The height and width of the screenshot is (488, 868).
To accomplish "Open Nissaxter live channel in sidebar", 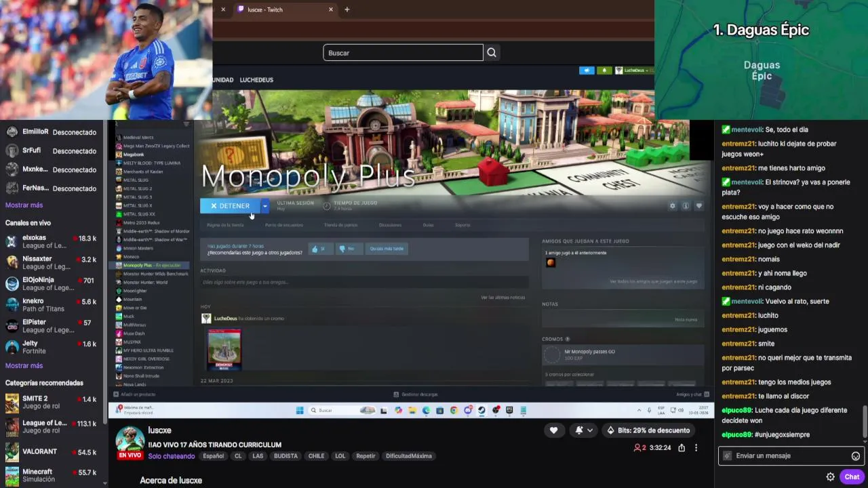I will point(52,263).
